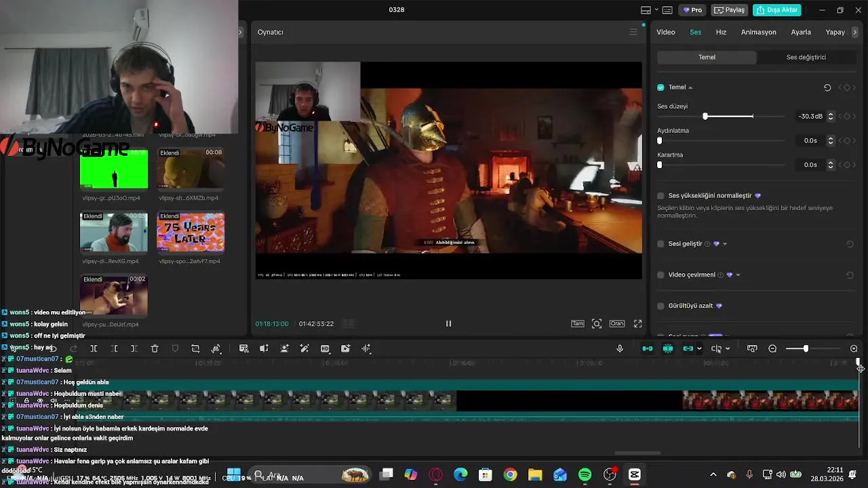Open the Ayarla tab
This screenshot has width=868, height=488.
(801, 33)
